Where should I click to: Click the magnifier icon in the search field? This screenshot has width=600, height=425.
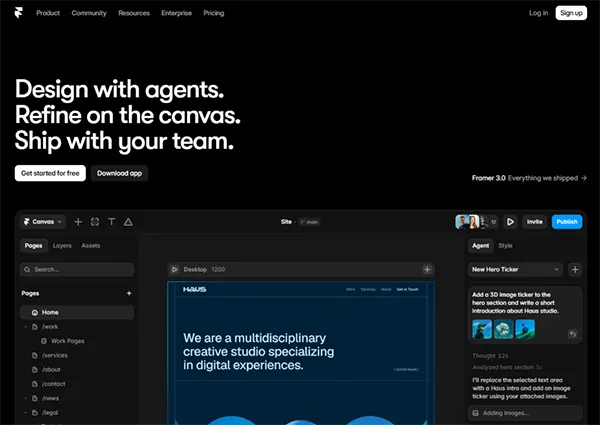(x=27, y=270)
